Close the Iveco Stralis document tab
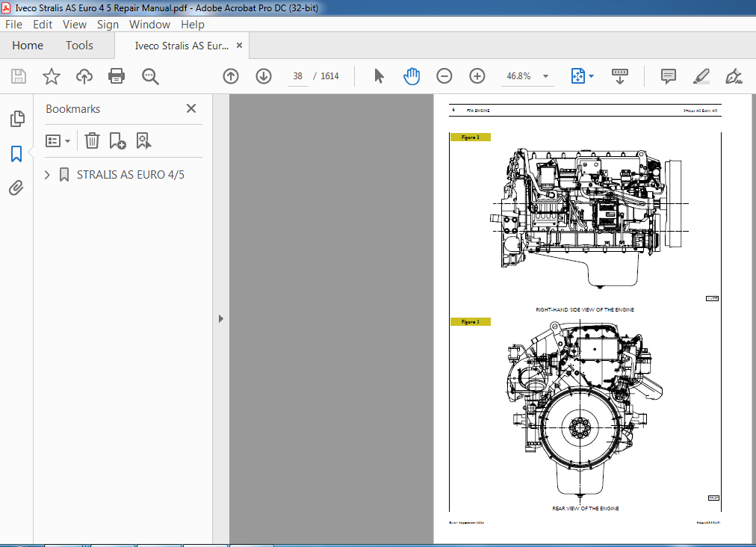Image resolution: width=756 pixels, height=547 pixels. point(239,46)
